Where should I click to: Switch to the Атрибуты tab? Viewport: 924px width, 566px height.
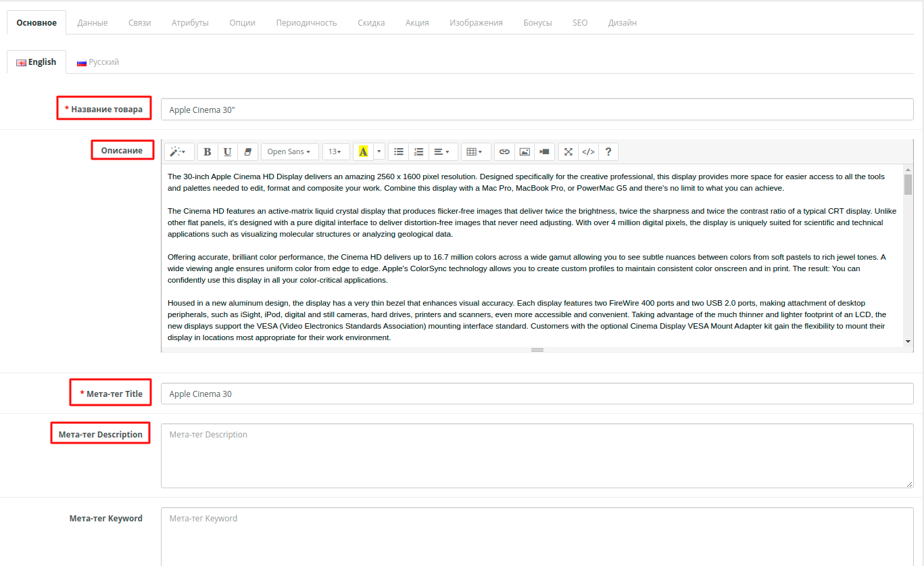(190, 22)
